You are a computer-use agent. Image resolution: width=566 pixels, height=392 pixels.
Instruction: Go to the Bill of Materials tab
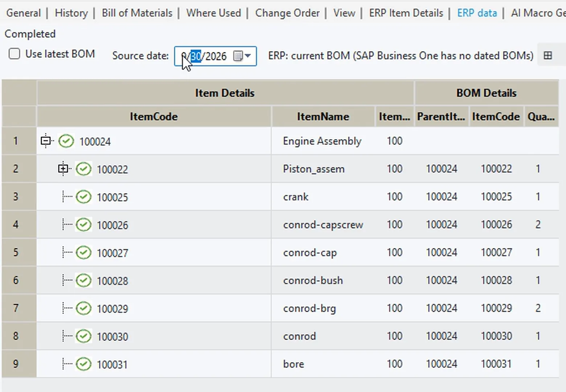137,13
